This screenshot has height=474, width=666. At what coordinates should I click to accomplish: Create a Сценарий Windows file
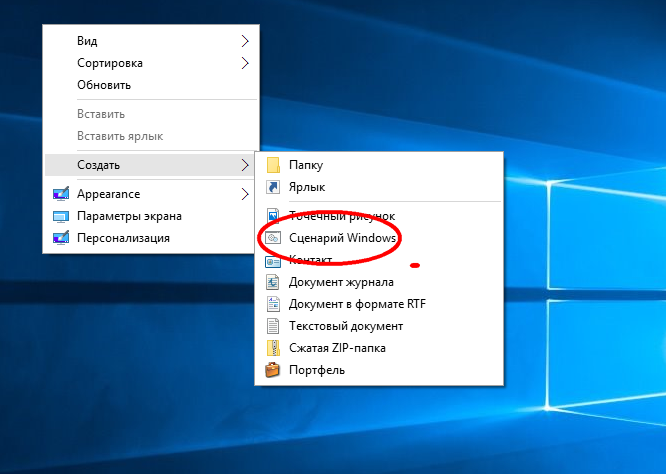pyautogui.click(x=379, y=238)
